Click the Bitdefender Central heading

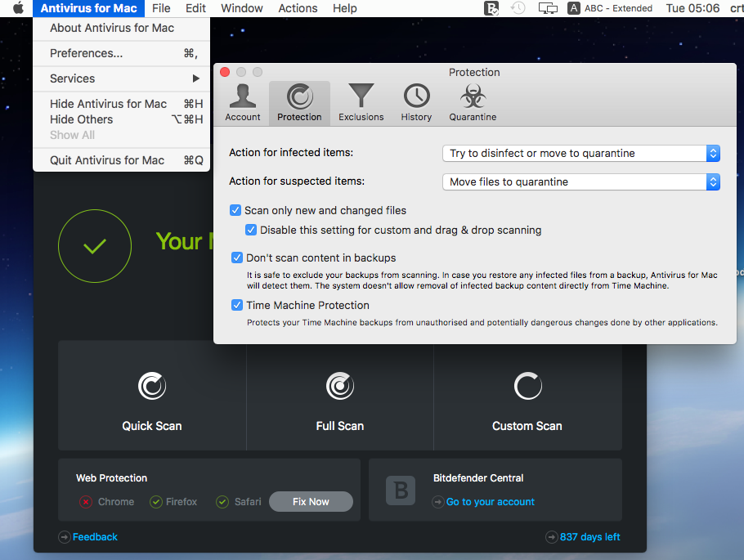478,478
